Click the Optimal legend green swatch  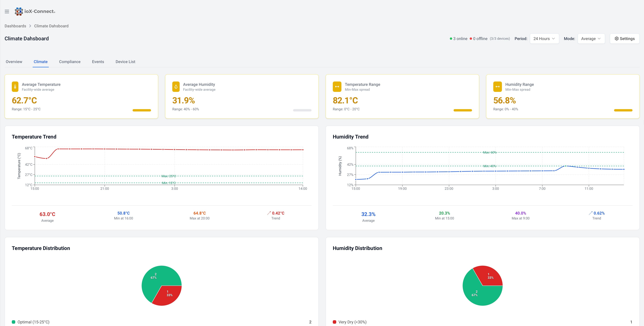(x=14, y=322)
